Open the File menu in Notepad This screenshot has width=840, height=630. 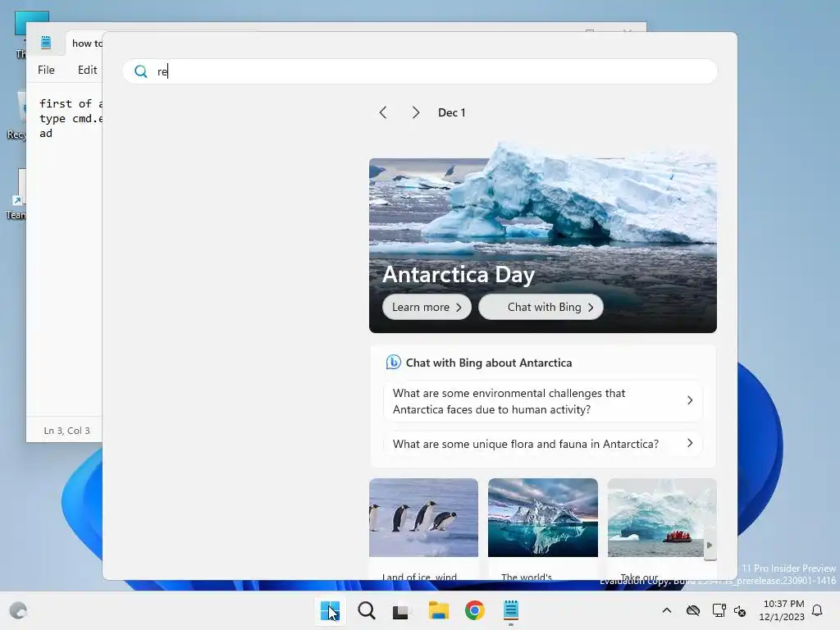[46, 70]
